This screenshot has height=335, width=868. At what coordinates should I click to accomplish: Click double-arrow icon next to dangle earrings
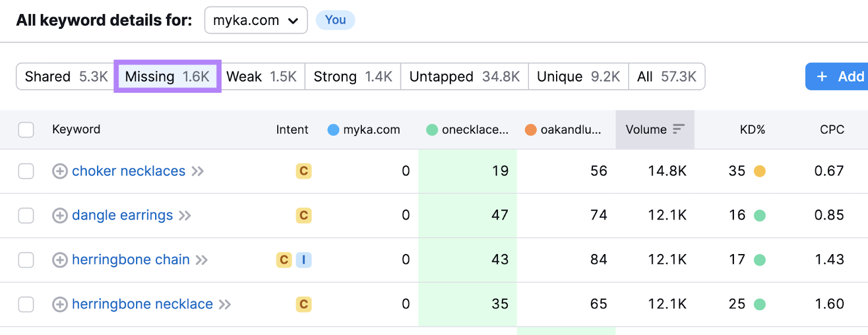(x=185, y=216)
